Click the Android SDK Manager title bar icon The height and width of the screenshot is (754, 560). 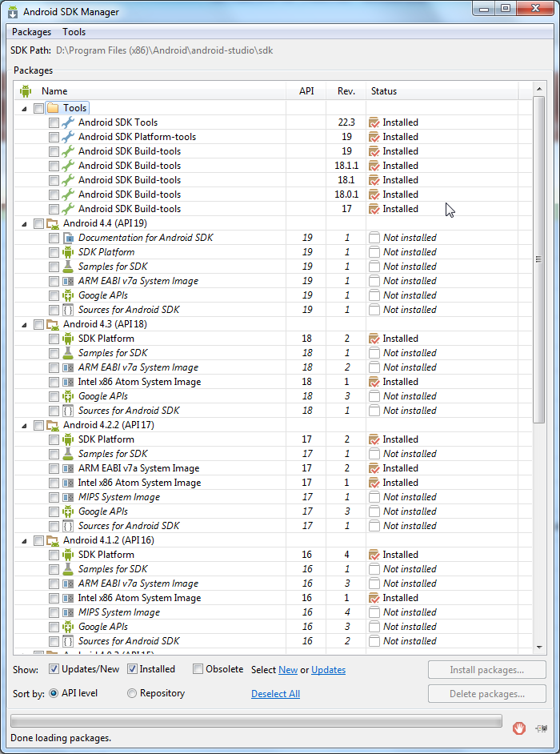[x=13, y=12]
